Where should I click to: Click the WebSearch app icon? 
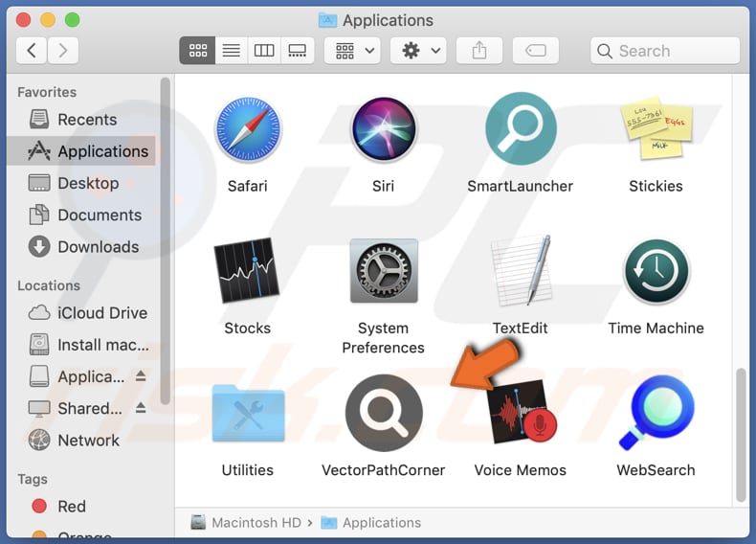point(656,413)
